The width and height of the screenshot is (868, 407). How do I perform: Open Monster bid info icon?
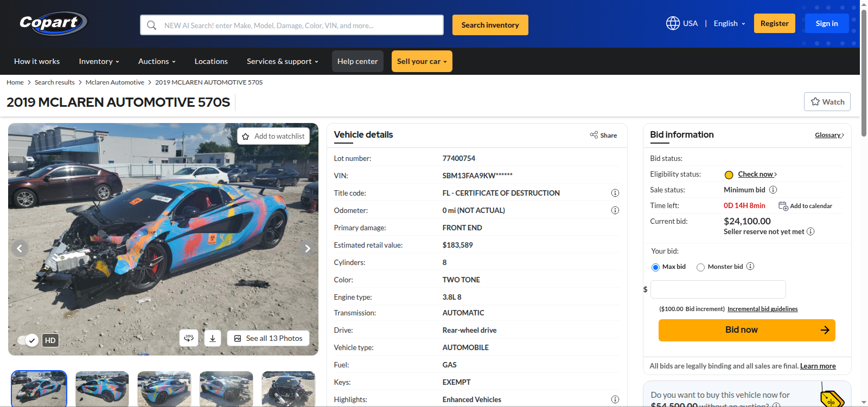coord(750,266)
